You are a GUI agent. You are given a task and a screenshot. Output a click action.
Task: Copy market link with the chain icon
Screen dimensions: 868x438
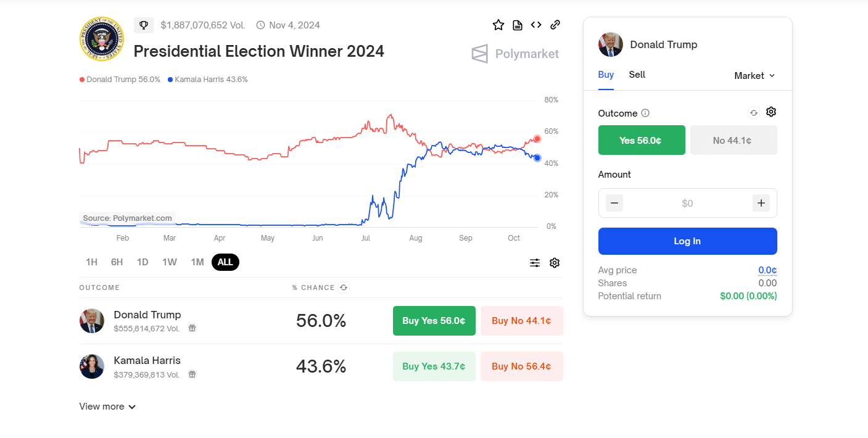click(x=555, y=25)
